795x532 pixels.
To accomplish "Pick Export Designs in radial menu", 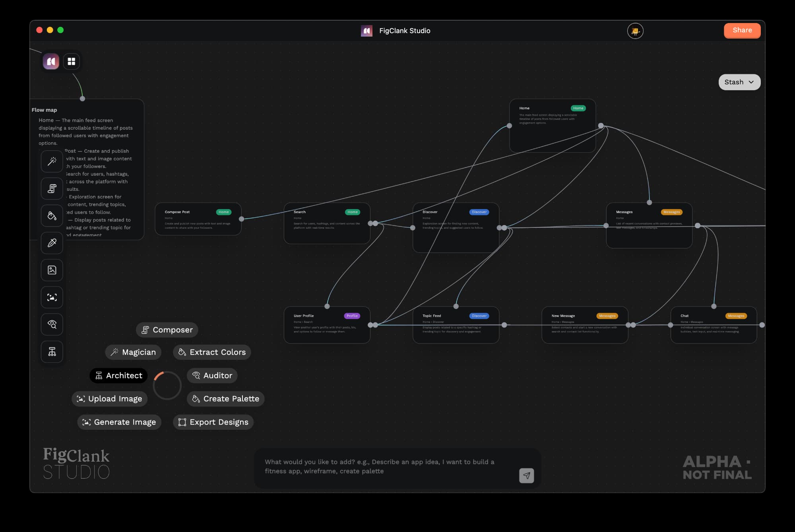I will click(213, 422).
